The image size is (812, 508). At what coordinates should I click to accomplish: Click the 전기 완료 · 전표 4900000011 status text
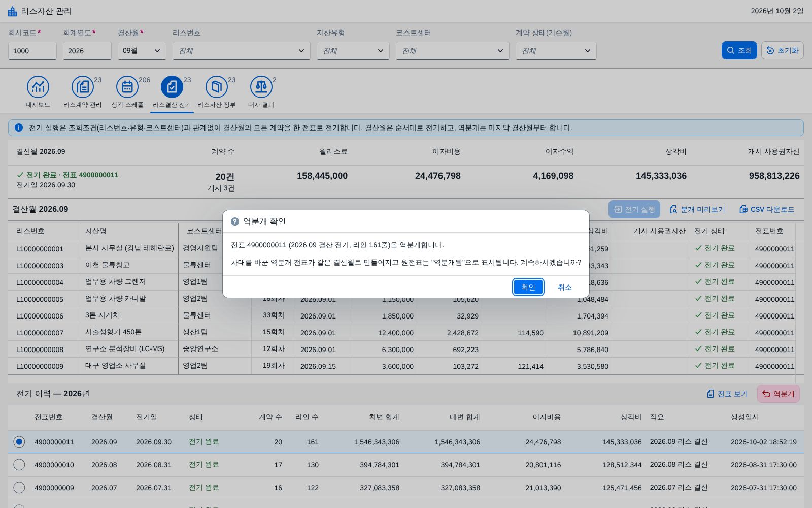67,175
